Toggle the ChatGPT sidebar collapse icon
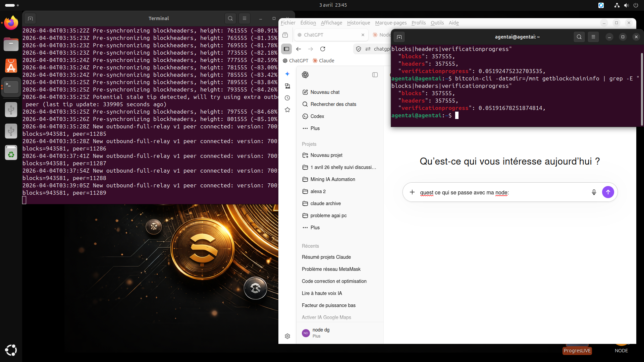This screenshot has height=362, width=644. coord(375,75)
